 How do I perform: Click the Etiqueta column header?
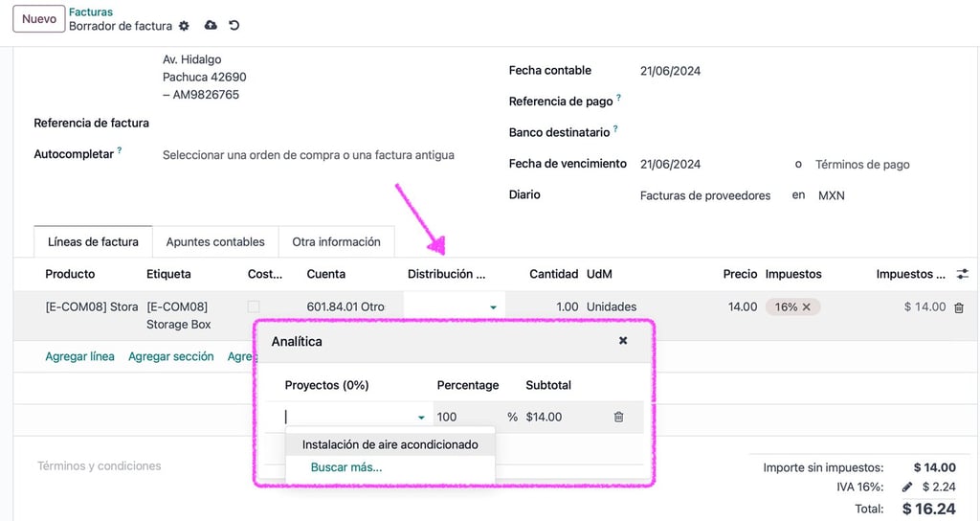tap(168, 274)
